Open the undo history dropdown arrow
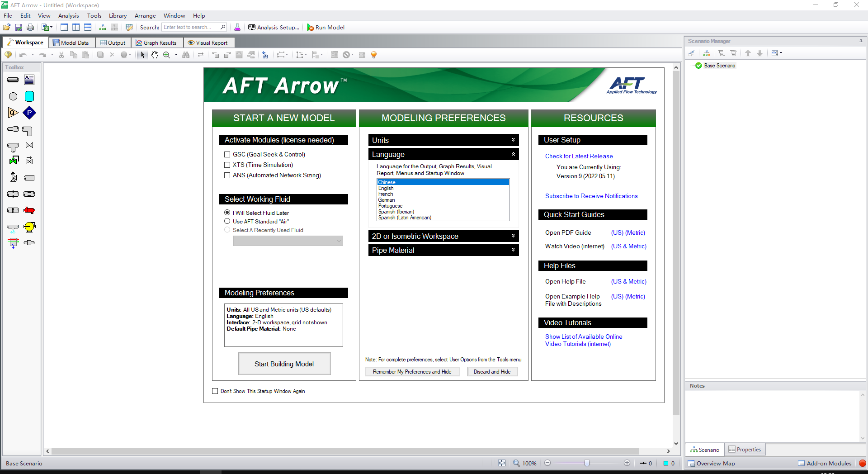 33,55
